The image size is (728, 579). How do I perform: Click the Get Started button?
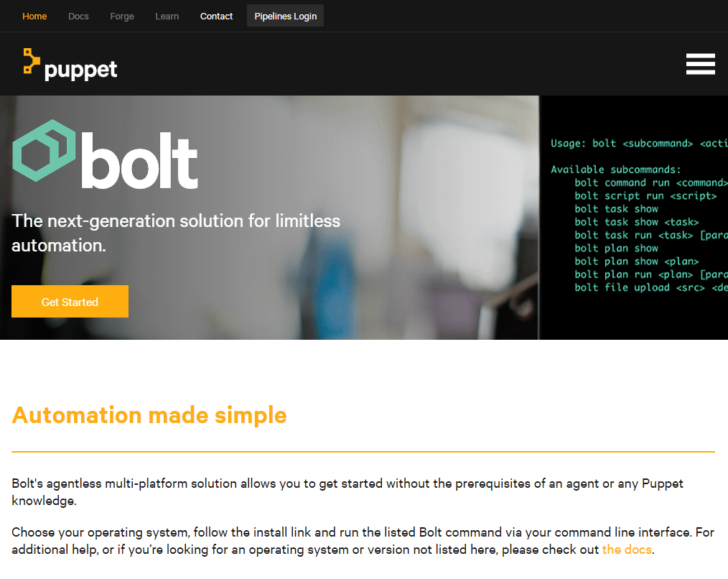coord(70,302)
